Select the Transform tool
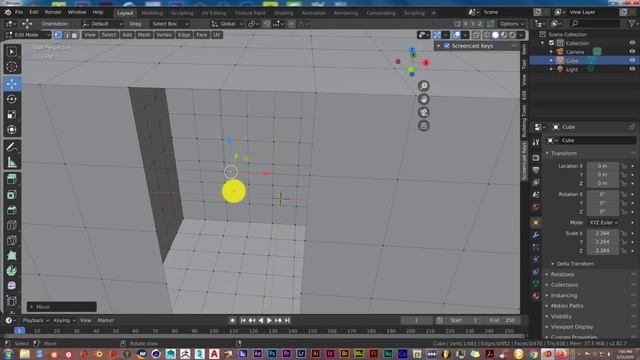The image size is (640, 360). click(x=12, y=129)
